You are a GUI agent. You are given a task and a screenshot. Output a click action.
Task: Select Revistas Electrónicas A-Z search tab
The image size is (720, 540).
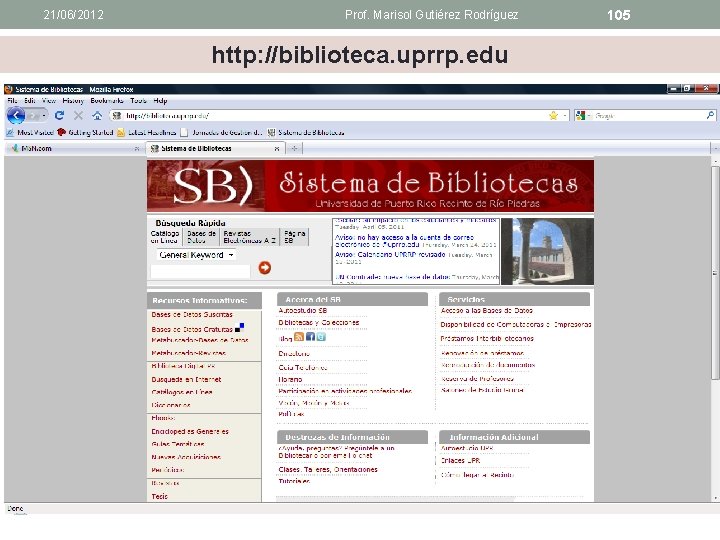point(250,237)
